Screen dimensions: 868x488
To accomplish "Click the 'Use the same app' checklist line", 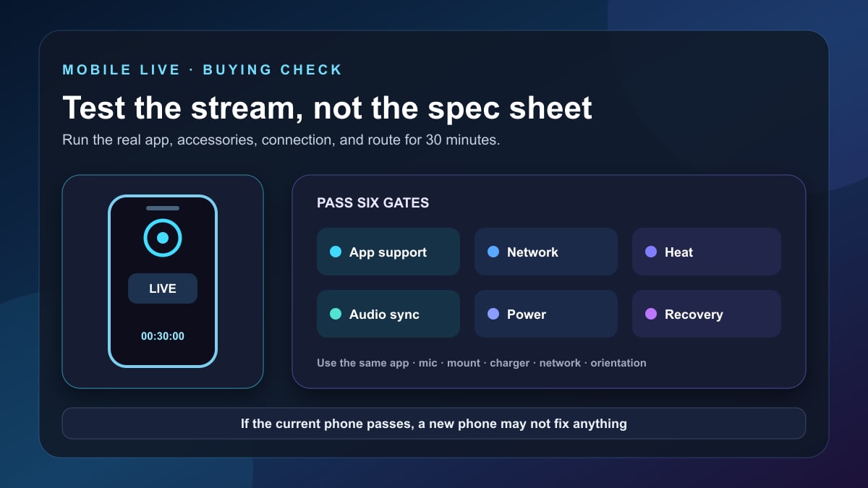I will point(482,363).
